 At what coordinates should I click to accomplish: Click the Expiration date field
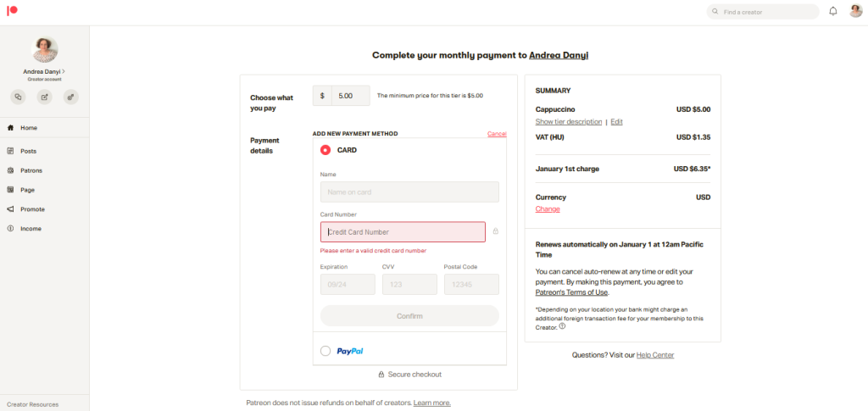click(x=348, y=285)
